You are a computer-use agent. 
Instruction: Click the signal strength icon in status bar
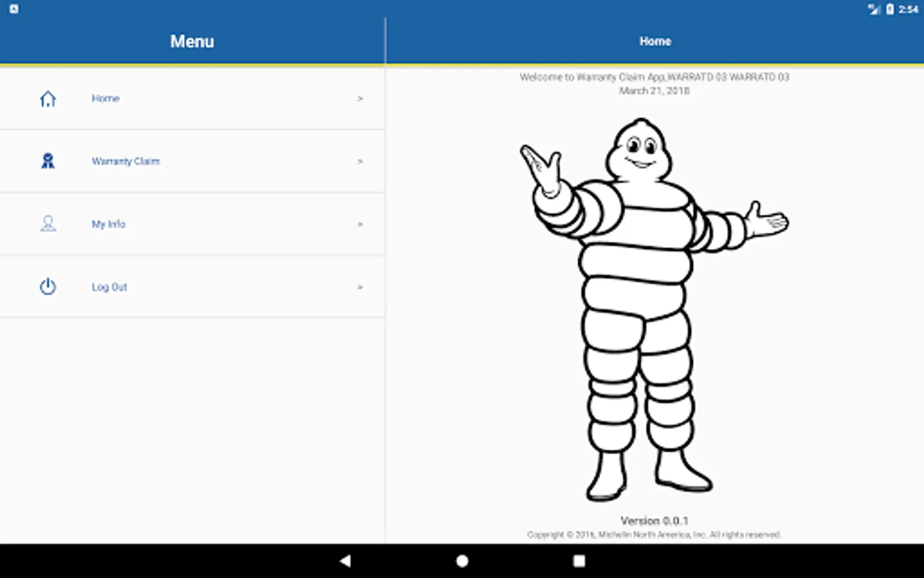[874, 9]
